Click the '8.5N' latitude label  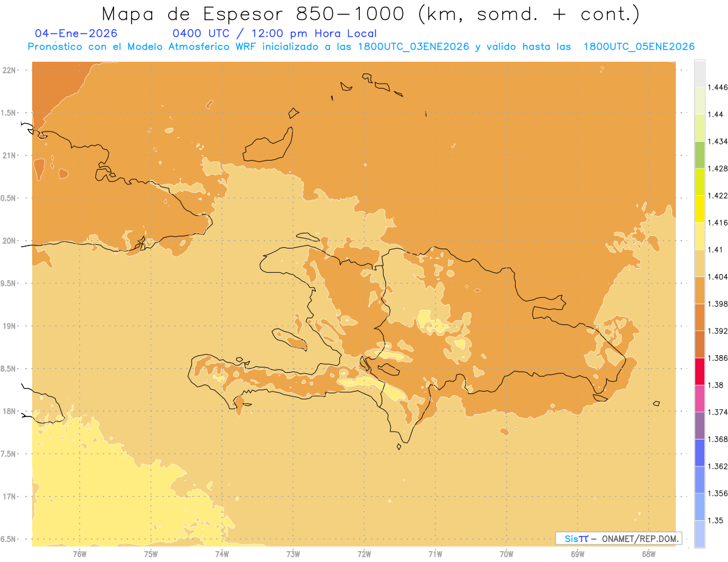(x=9, y=369)
